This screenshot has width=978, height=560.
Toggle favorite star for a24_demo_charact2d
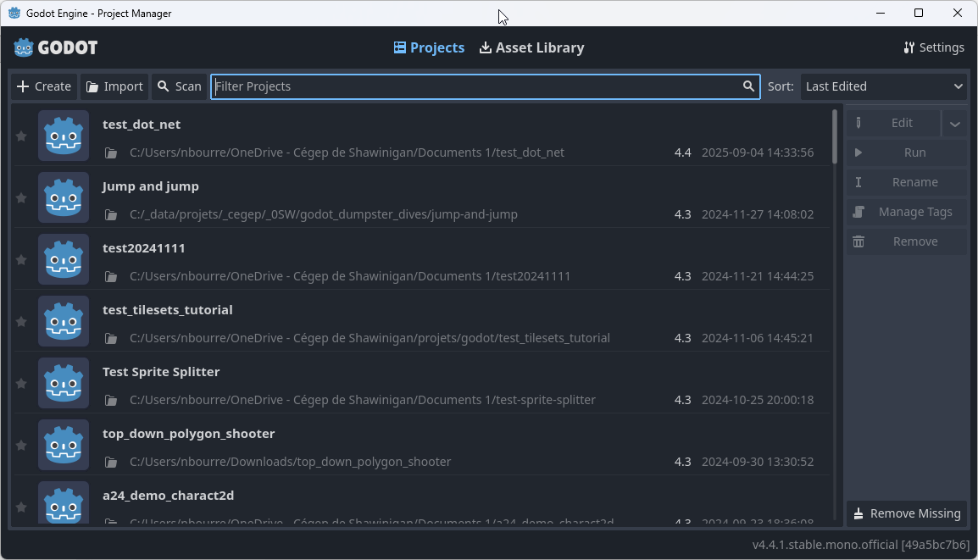[x=21, y=507]
